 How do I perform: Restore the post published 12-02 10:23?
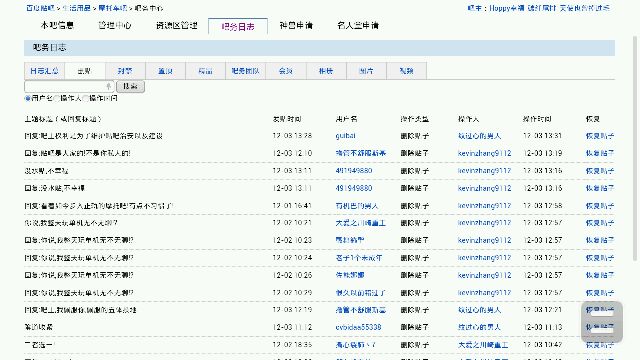tap(600, 240)
